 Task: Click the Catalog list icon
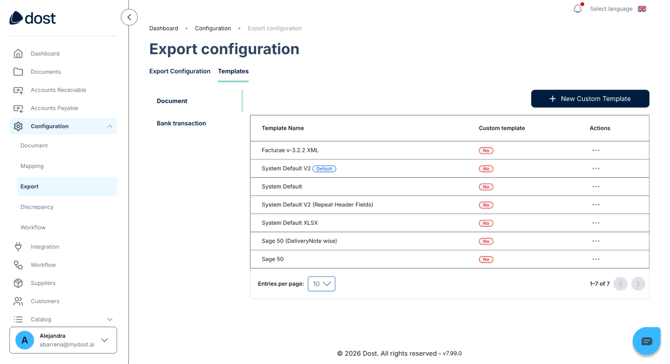pos(18,319)
